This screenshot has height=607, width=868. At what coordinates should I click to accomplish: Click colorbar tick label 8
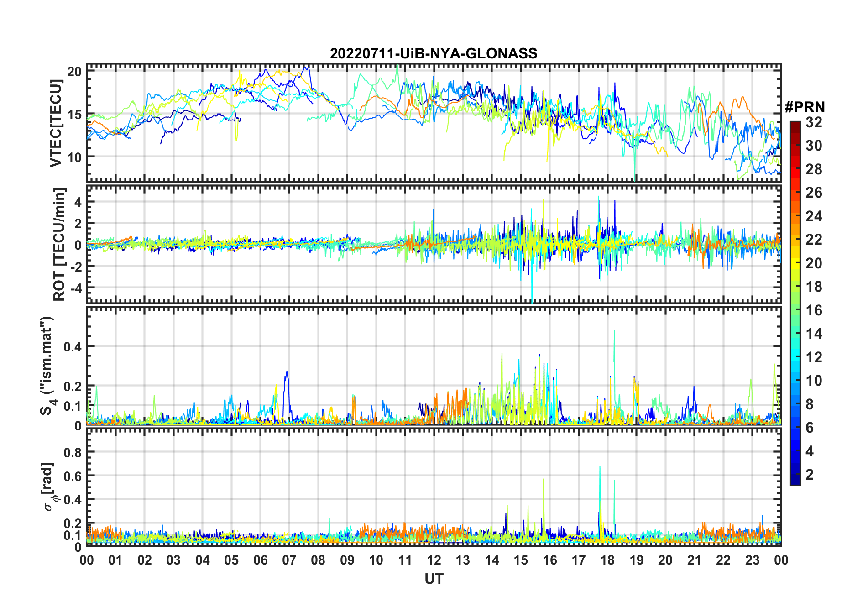(x=810, y=404)
